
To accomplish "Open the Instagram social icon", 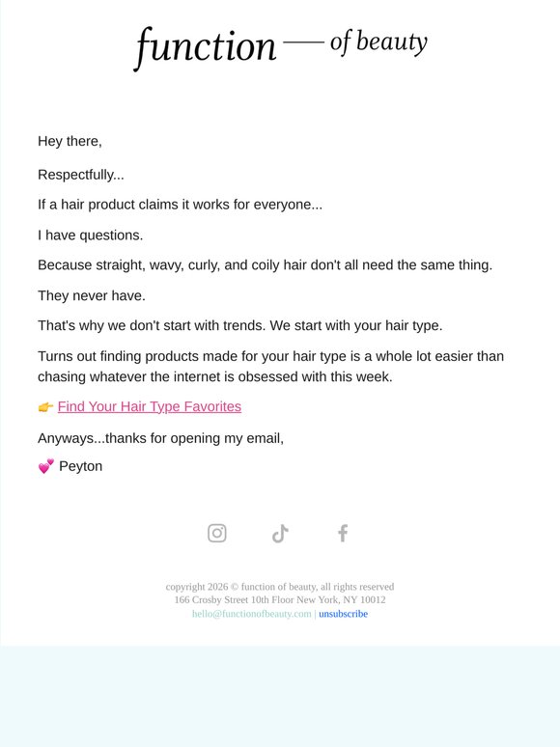I will point(217,533).
